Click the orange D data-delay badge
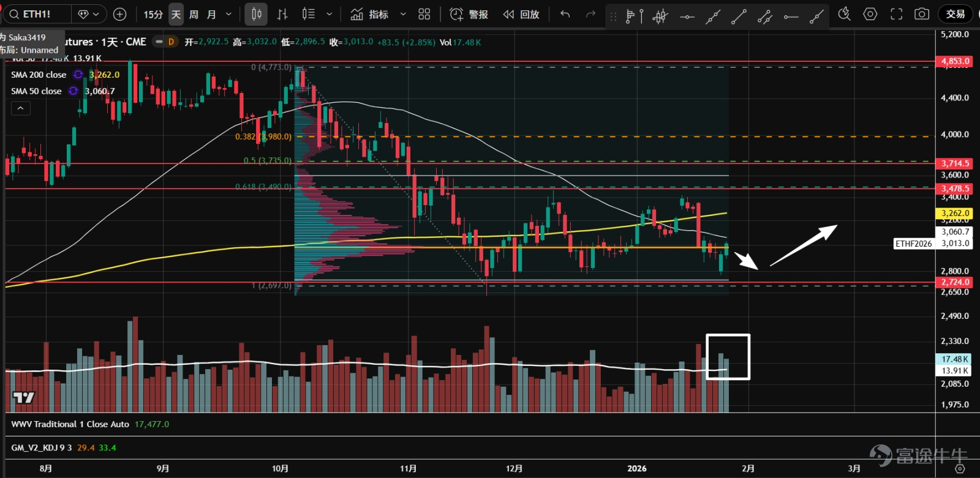This screenshot has height=478, width=980. (171, 42)
